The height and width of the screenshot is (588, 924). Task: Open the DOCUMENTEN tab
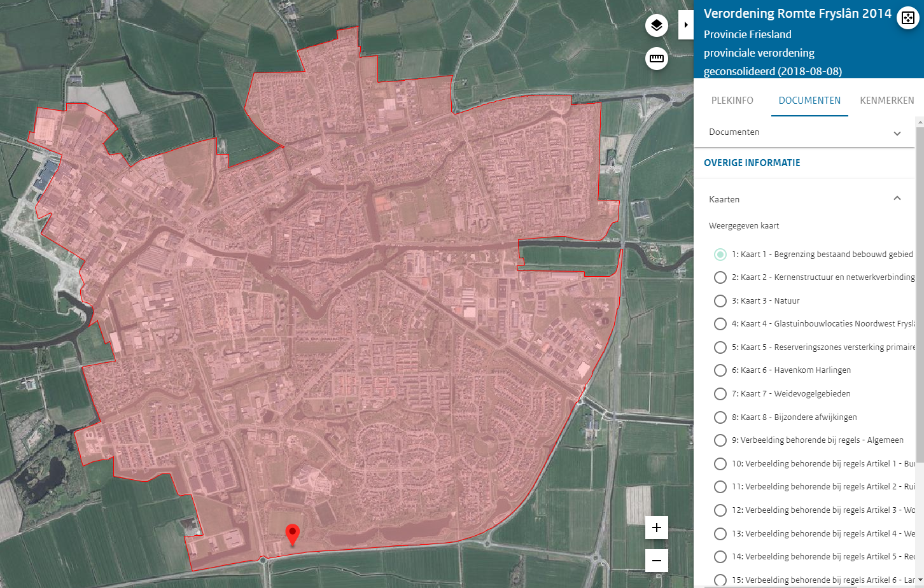[809, 101]
